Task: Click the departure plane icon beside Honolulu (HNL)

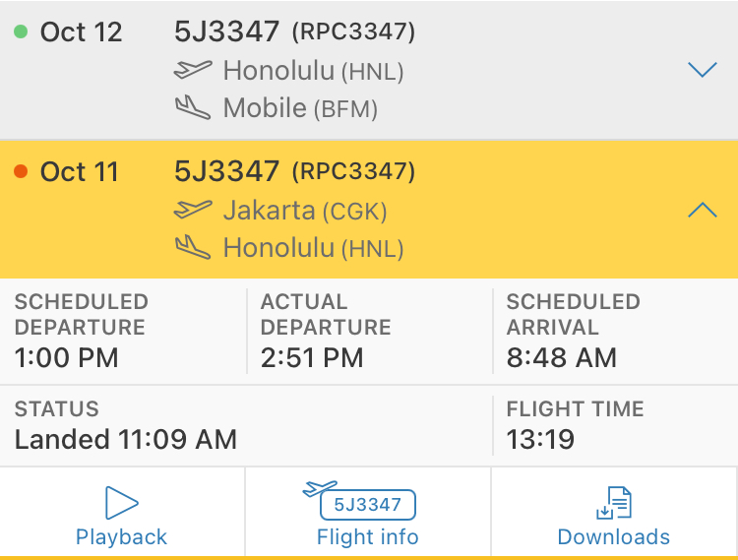Action: [x=193, y=70]
